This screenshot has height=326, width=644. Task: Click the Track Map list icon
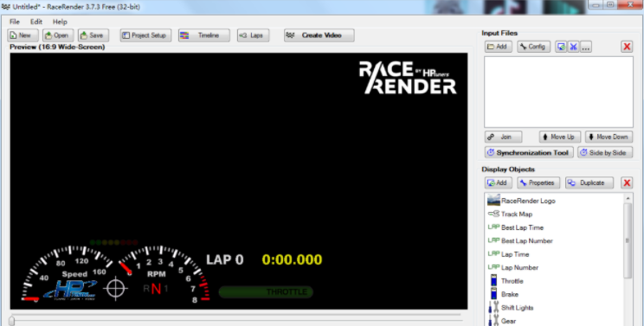click(x=493, y=214)
